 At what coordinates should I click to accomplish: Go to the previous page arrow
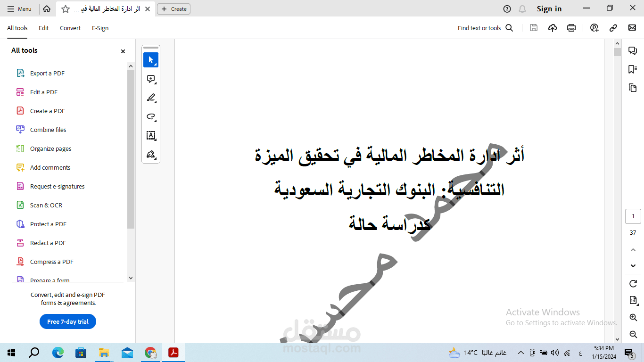pyautogui.click(x=633, y=250)
